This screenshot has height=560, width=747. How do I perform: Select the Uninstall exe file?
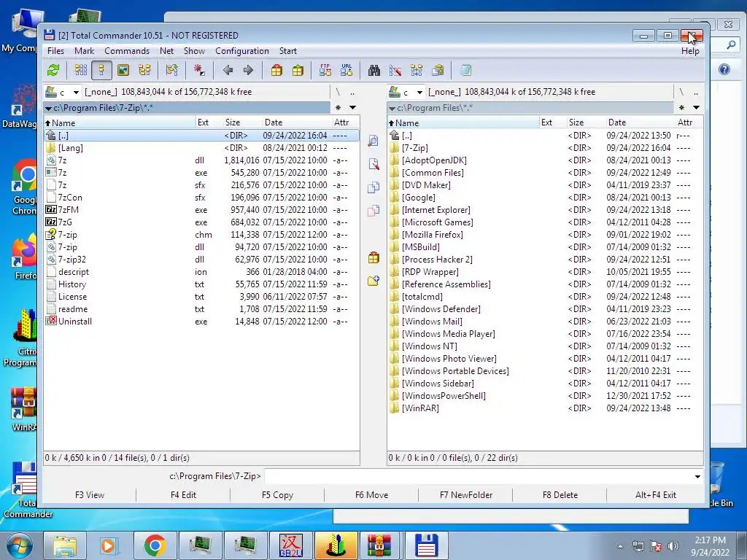pyautogui.click(x=201, y=322)
